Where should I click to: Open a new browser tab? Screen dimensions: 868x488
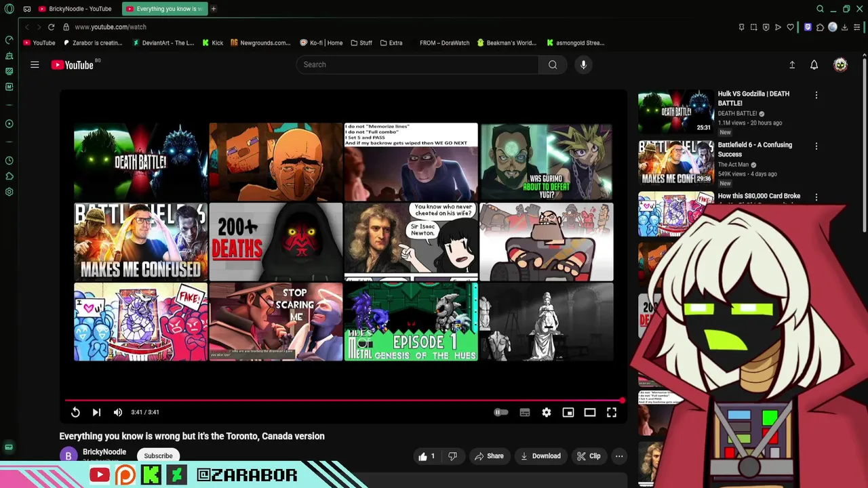[214, 9]
